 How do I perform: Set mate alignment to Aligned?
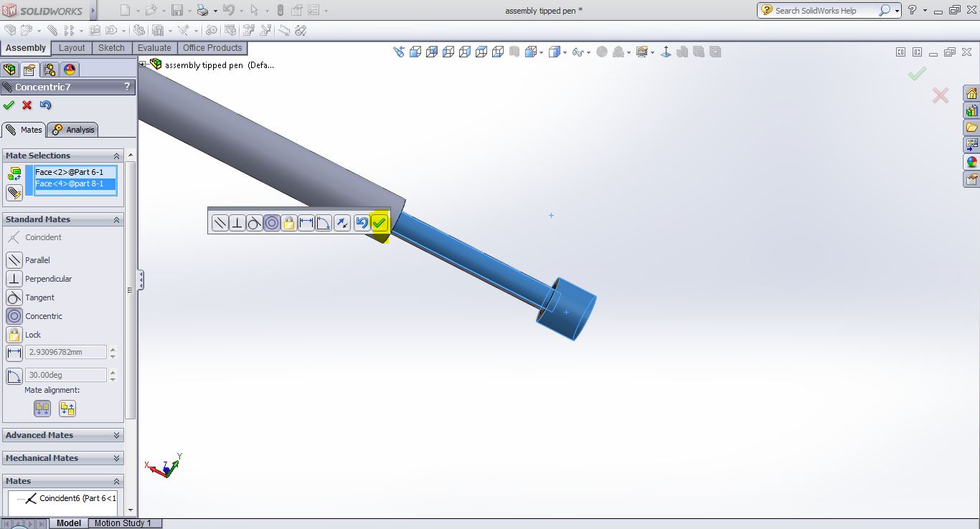tap(42, 409)
